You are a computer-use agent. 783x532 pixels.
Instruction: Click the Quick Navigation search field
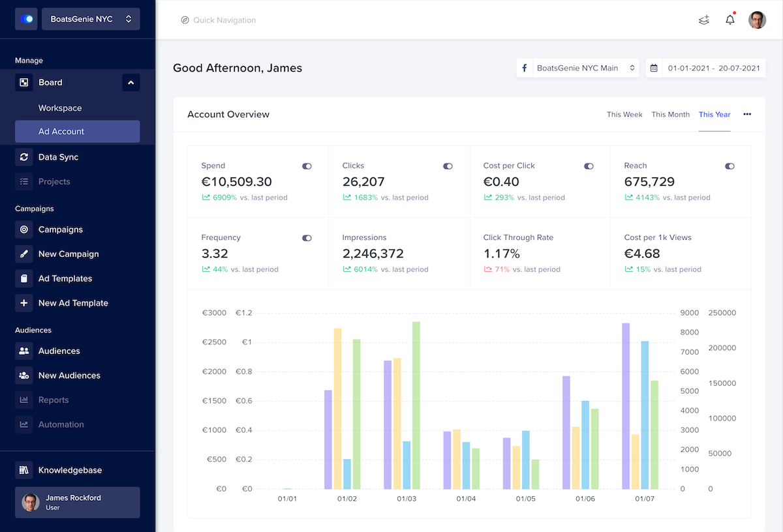pos(224,20)
